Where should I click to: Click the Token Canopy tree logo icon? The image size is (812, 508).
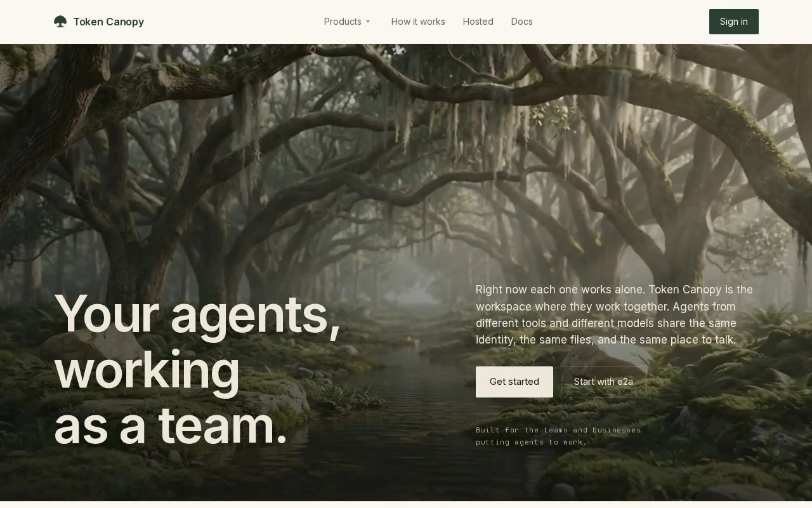tap(60, 22)
